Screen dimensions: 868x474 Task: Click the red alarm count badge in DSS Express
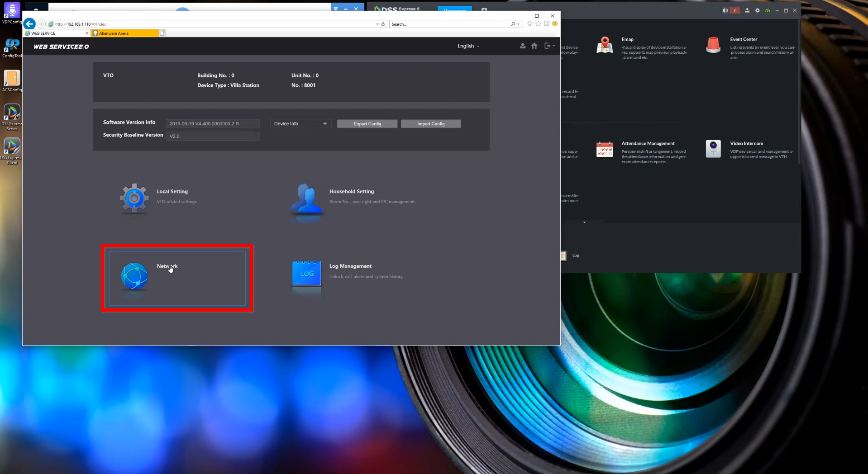click(735, 10)
